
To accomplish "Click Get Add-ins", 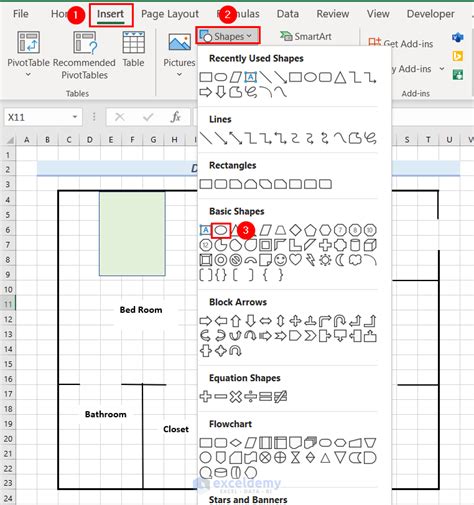I will [x=401, y=43].
